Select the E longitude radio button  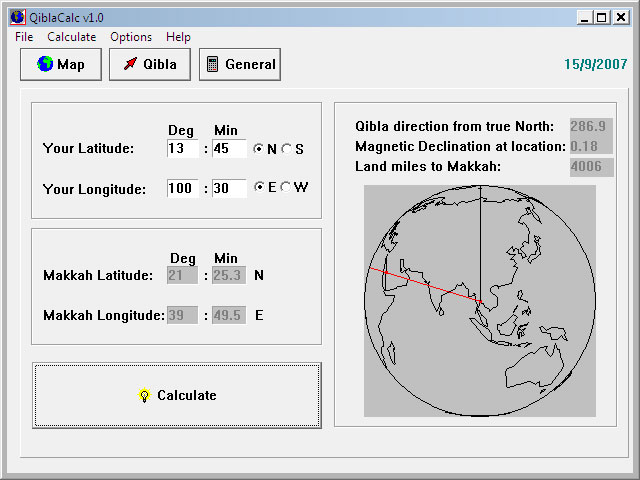259,187
